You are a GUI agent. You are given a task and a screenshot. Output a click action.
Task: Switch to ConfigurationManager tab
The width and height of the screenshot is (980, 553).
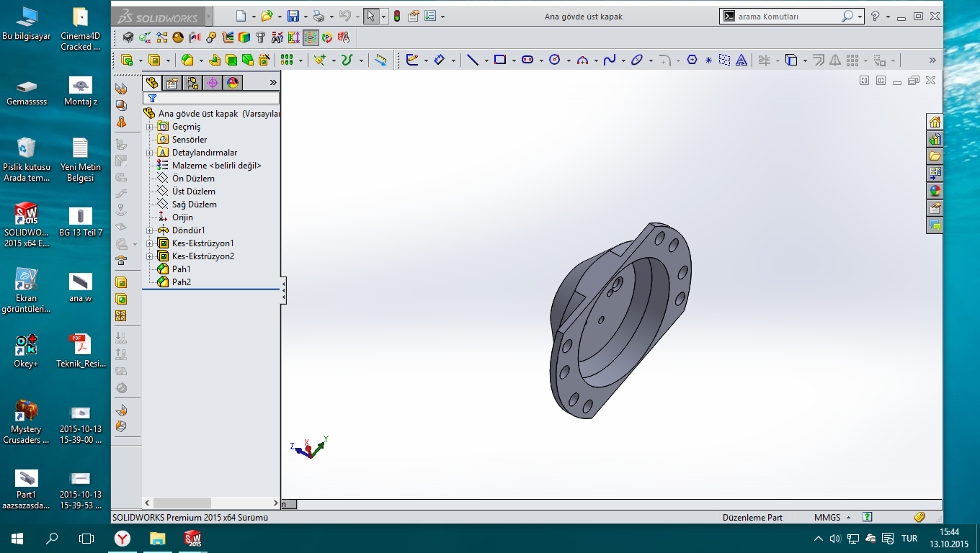click(x=192, y=83)
